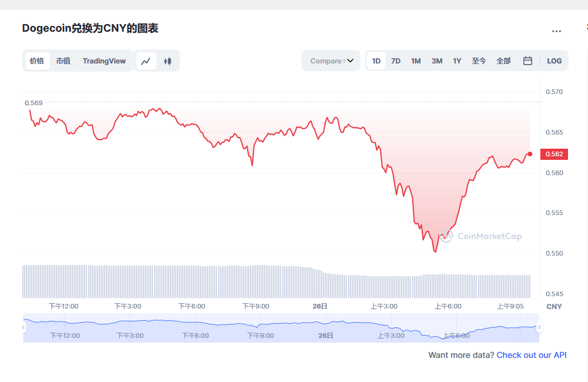Select the 1D time range
This screenshot has height=382, width=588.
(x=376, y=61)
